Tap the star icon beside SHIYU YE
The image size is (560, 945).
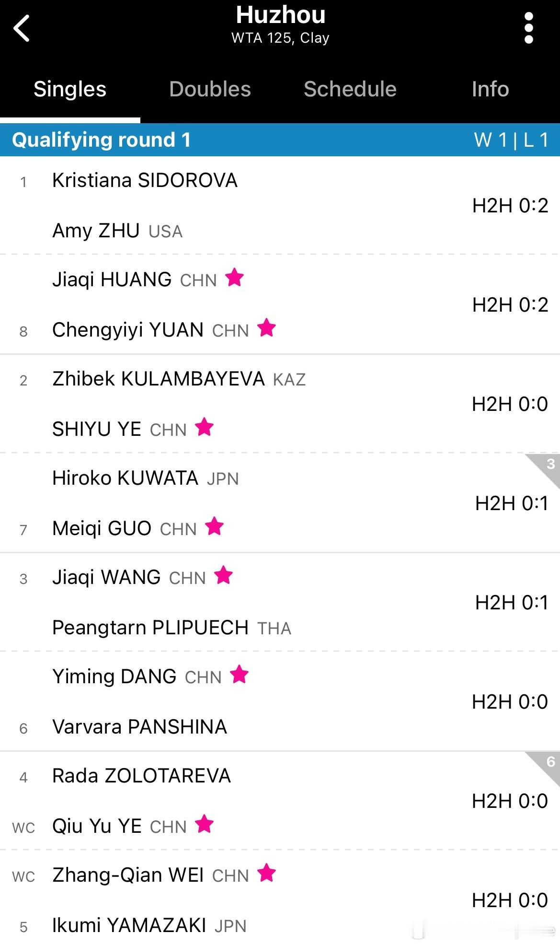coord(205,426)
